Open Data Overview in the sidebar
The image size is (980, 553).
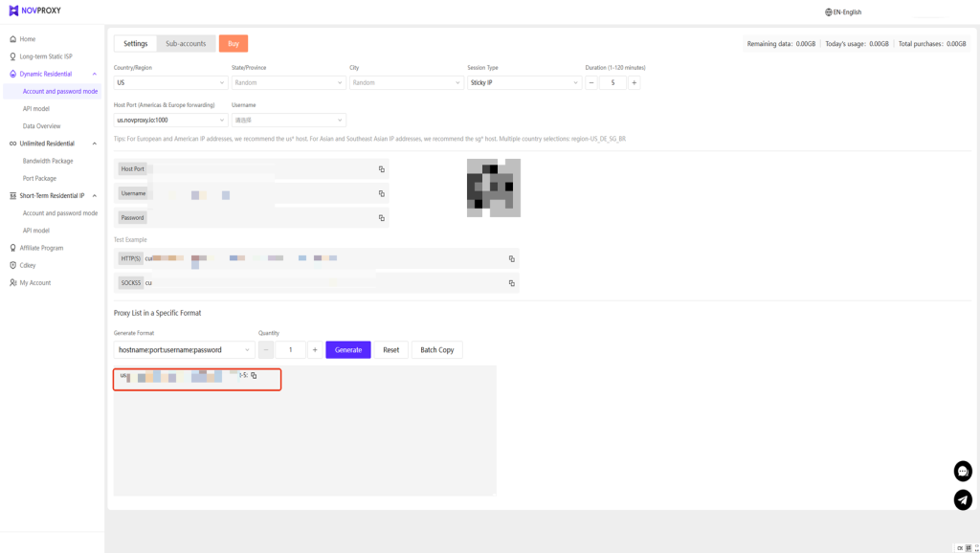coord(42,126)
